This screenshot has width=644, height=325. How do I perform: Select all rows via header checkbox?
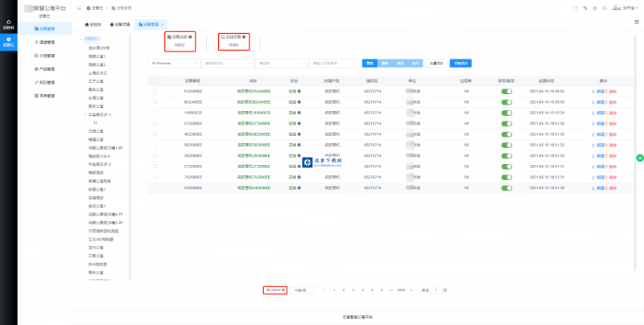[x=155, y=80]
